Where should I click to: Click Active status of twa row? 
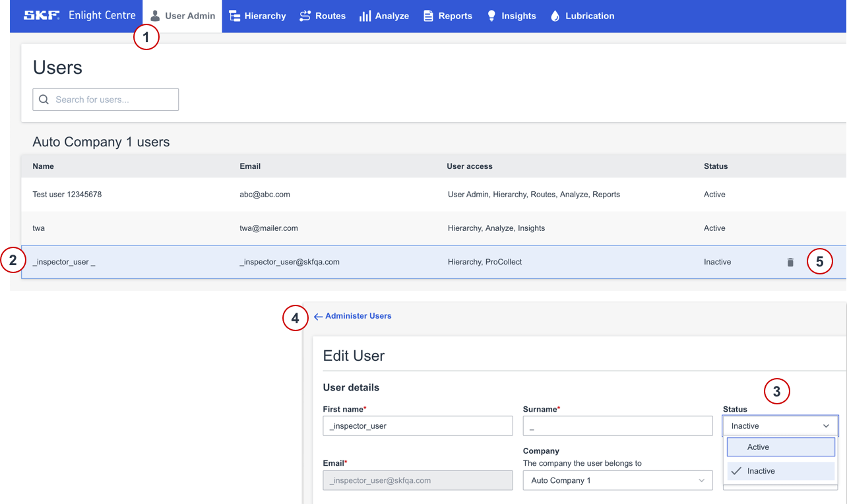click(x=714, y=228)
